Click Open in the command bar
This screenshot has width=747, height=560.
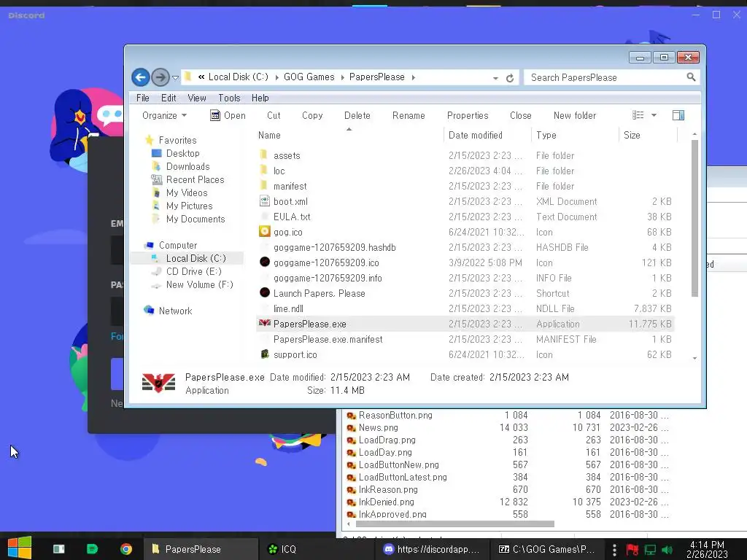tap(228, 116)
